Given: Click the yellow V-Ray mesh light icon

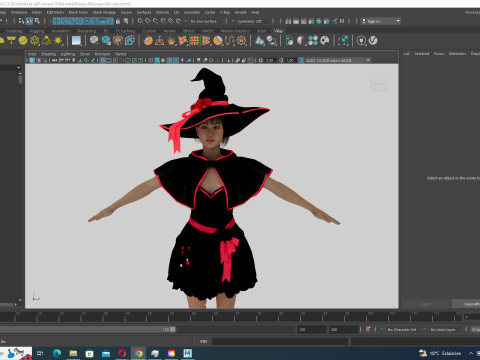Looking at the screenshot, I should (35, 41).
